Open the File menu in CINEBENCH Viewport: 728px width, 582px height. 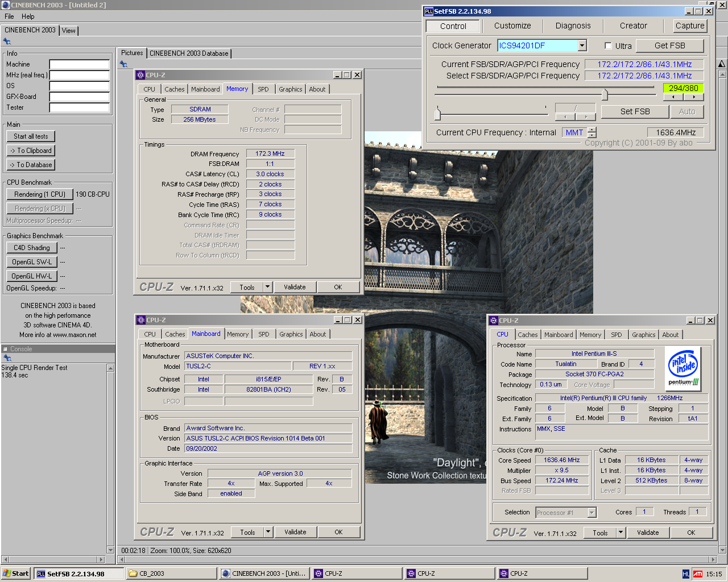click(9, 16)
